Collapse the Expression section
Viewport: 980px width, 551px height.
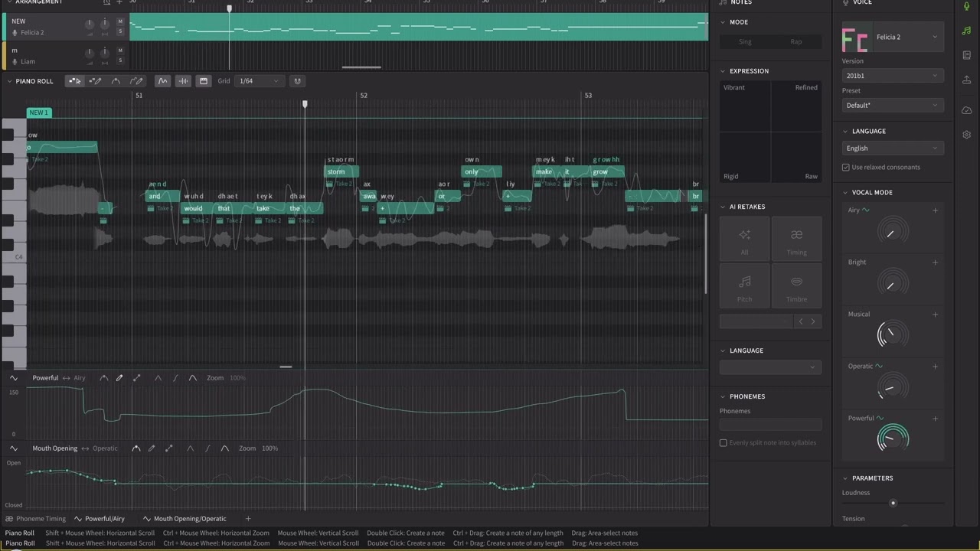(723, 71)
